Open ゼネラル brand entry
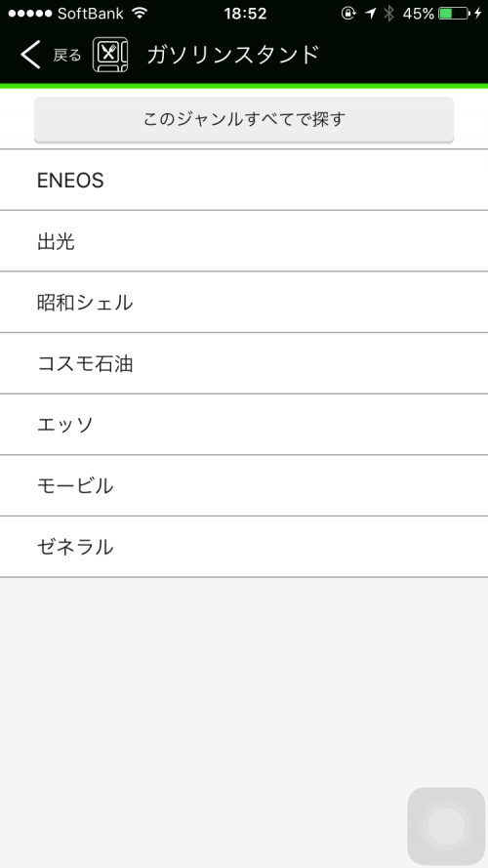This screenshot has width=488, height=868. click(244, 548)
